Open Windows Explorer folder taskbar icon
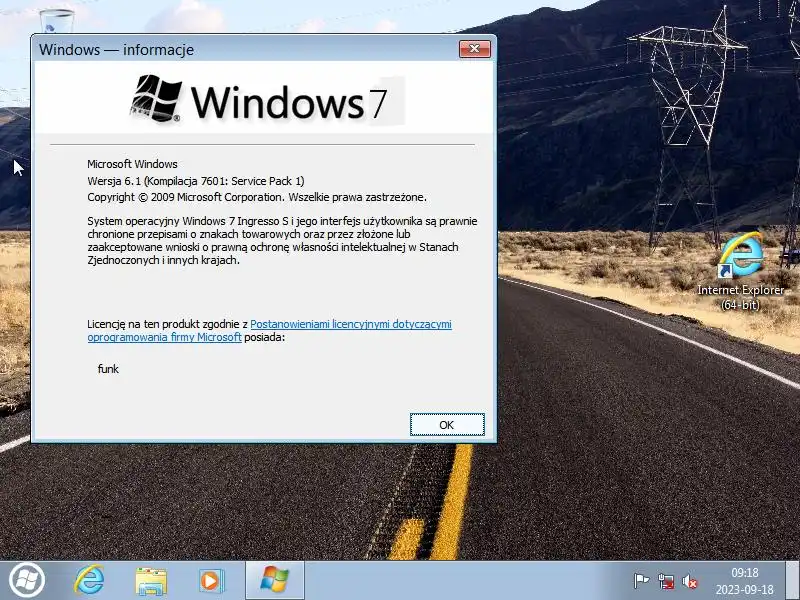The width and height of the screenshot is (800, 600). pyautogui.click(x=151, y=581)
